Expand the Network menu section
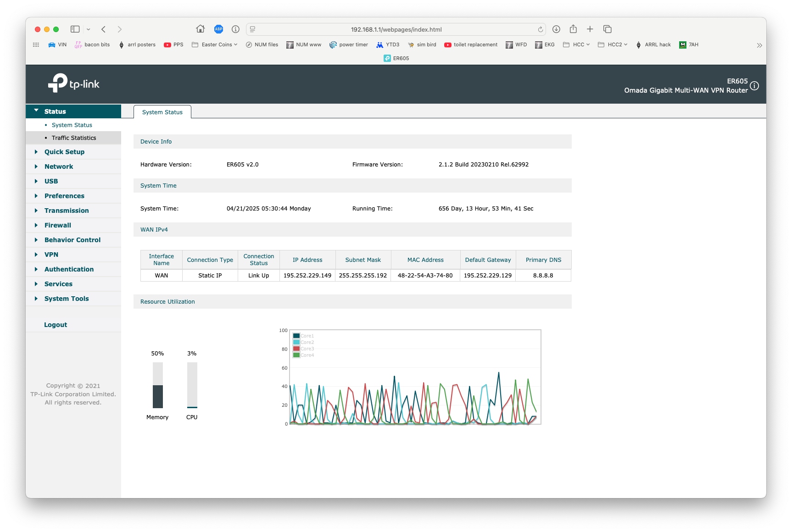Screen dimensions: 792x532 (x=59, y=166)
